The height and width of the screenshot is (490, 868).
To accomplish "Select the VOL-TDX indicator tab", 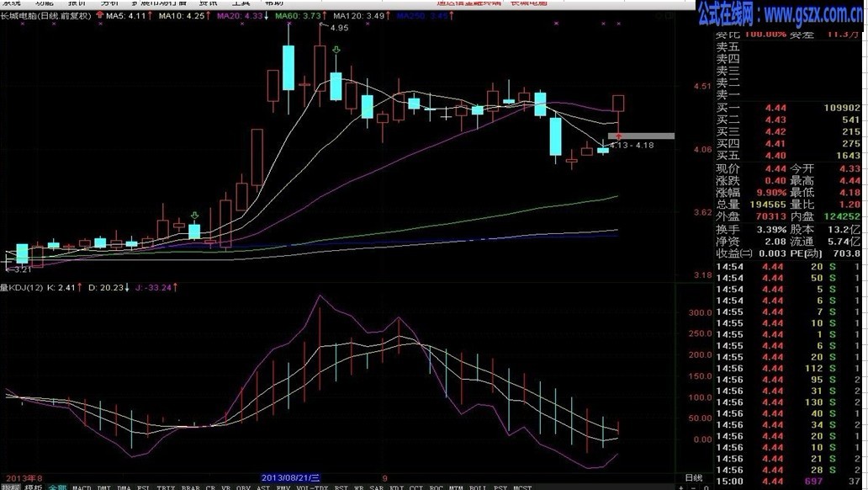I will [x=313, y=487].
